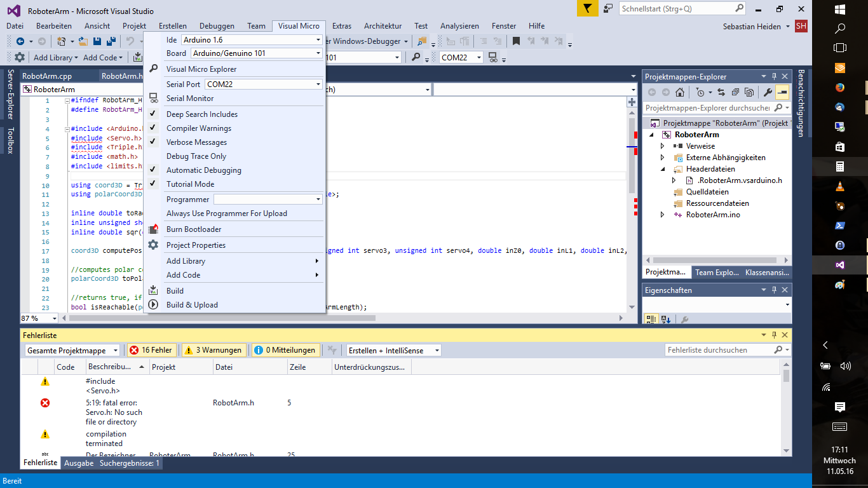Select Build in Visual Micro menu
The image size is (868, 488).
(x=175, y=291)
